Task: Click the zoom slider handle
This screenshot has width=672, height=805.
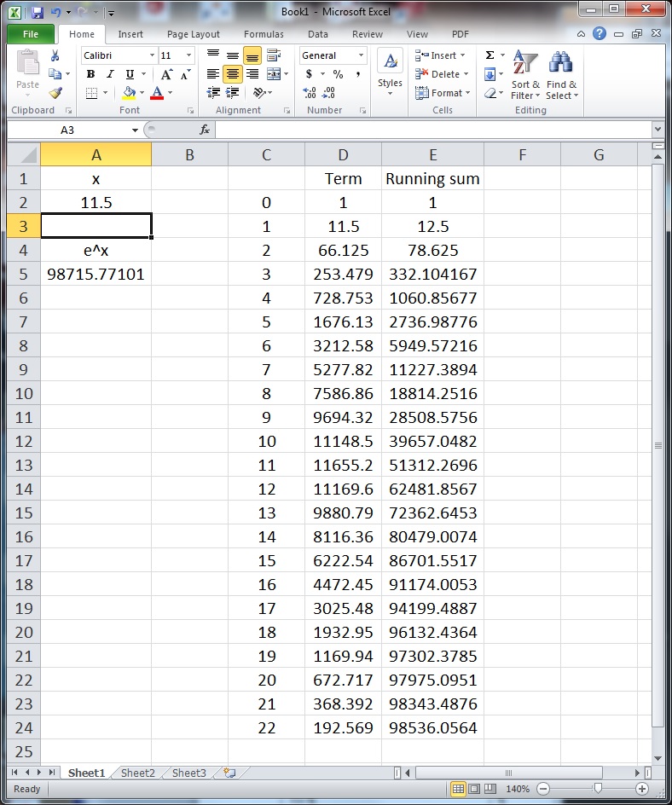Action: [598, 789]
